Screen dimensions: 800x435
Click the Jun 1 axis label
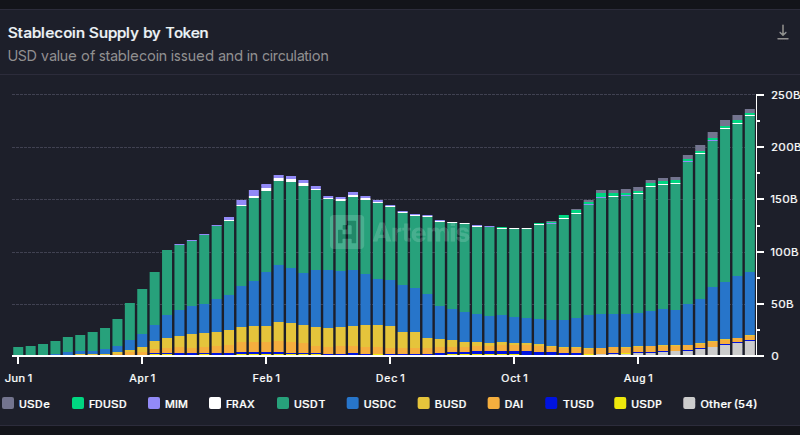(x=19, y=378)
